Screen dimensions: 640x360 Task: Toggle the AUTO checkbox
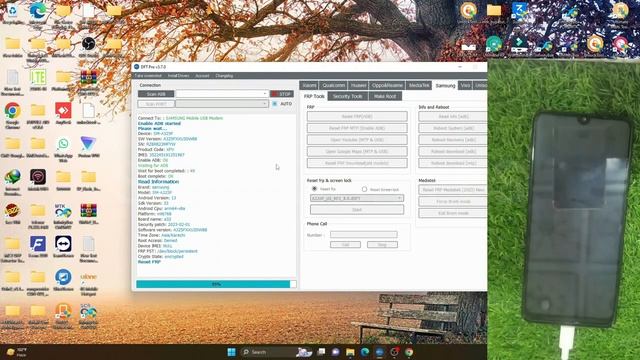click(275, 104)
